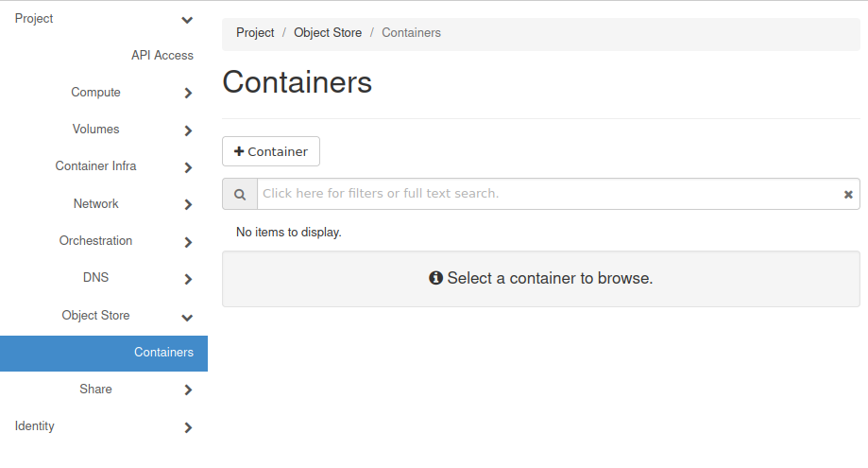Expand the Network section chevron

click(188, 204)
